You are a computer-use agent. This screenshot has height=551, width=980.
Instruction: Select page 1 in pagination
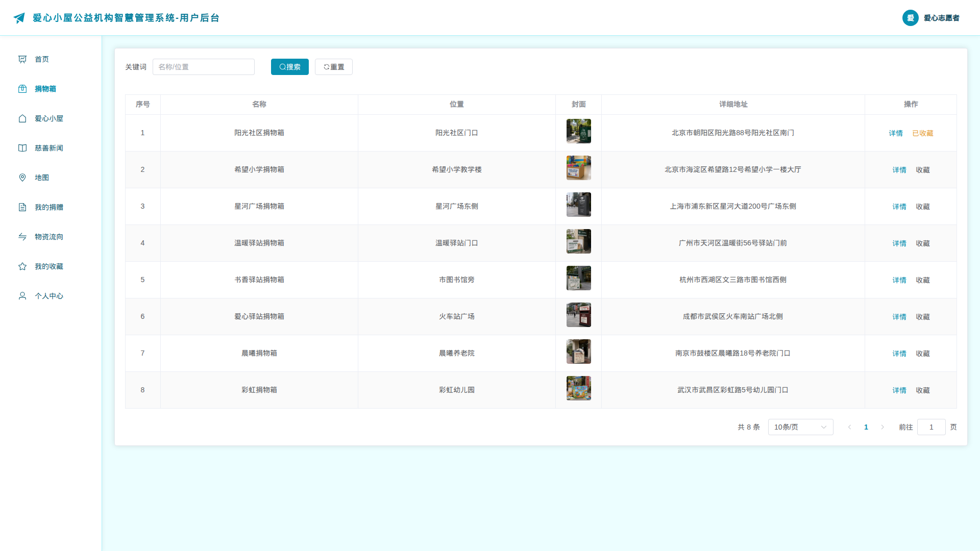pos(866,427)
